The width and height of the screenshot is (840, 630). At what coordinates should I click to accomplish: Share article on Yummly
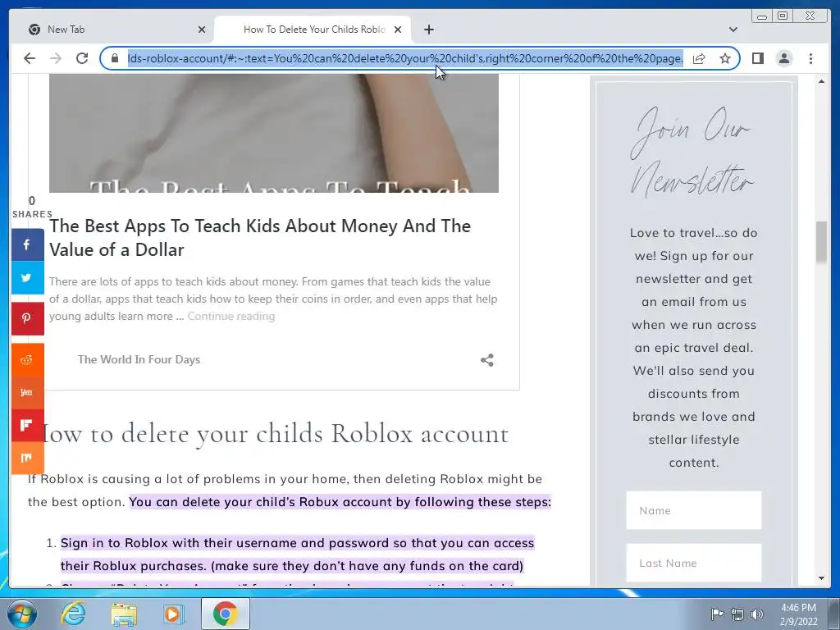(x=27, y=392)
